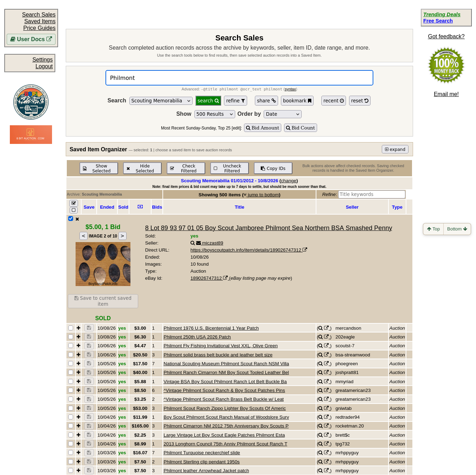Click the 100% Money Back badge
The width and height of the screenshot is (476, 475).
(446, 65)
